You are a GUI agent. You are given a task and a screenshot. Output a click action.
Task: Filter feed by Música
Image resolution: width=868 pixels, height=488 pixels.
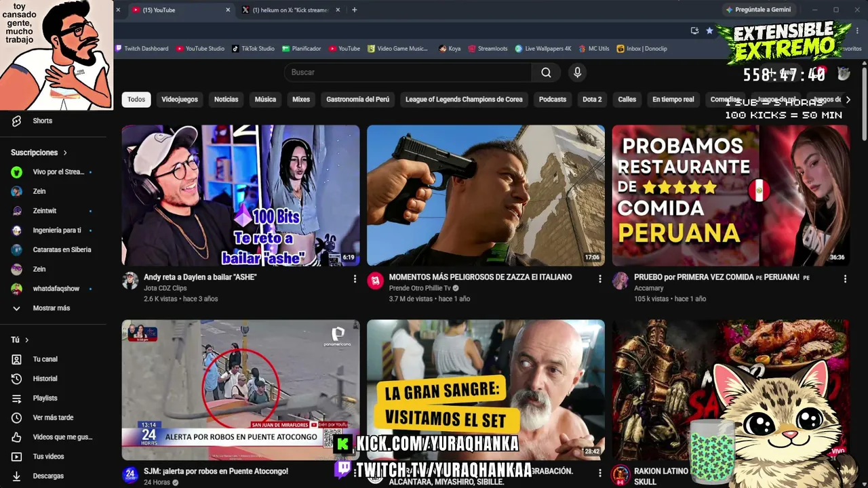(265, 100)
